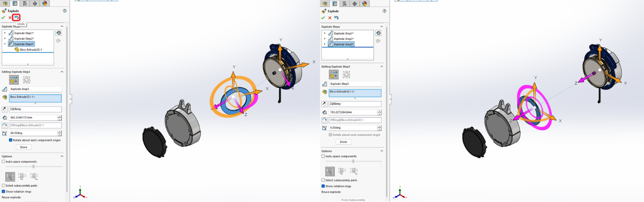The height and width of the screenshot is (202, 644).
Task: Enable Auto-space components in the right panel
Action: (323, 157)
